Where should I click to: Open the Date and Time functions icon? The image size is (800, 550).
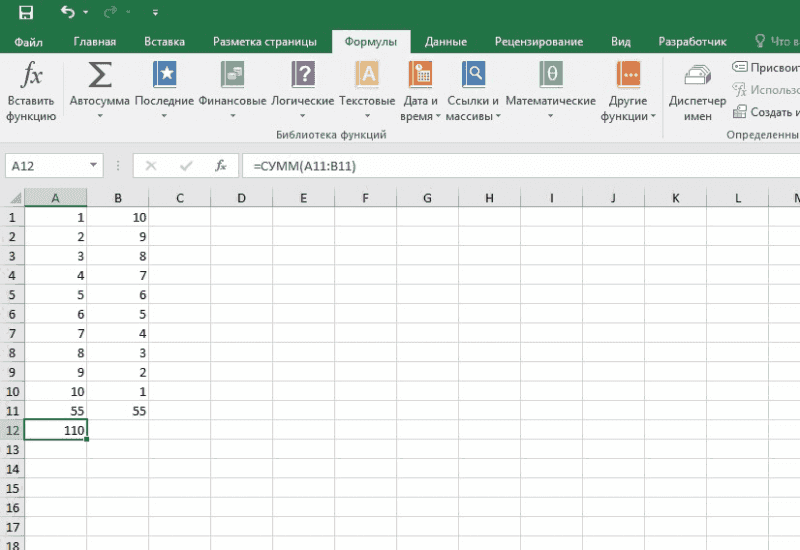click(421, 76)
